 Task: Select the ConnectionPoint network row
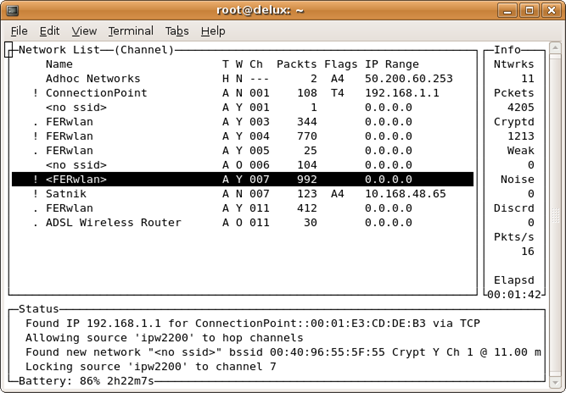point(243,93)
